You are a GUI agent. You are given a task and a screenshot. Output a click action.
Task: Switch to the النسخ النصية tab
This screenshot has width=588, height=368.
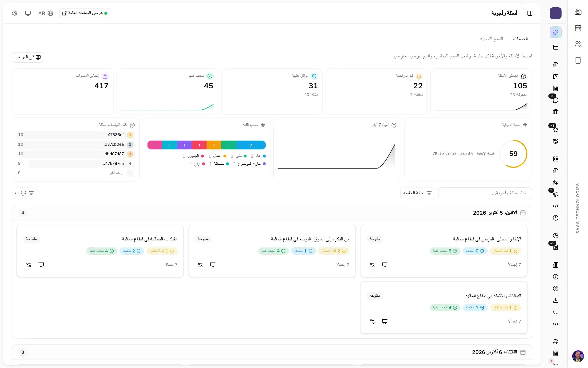click(x=491, y=39)
